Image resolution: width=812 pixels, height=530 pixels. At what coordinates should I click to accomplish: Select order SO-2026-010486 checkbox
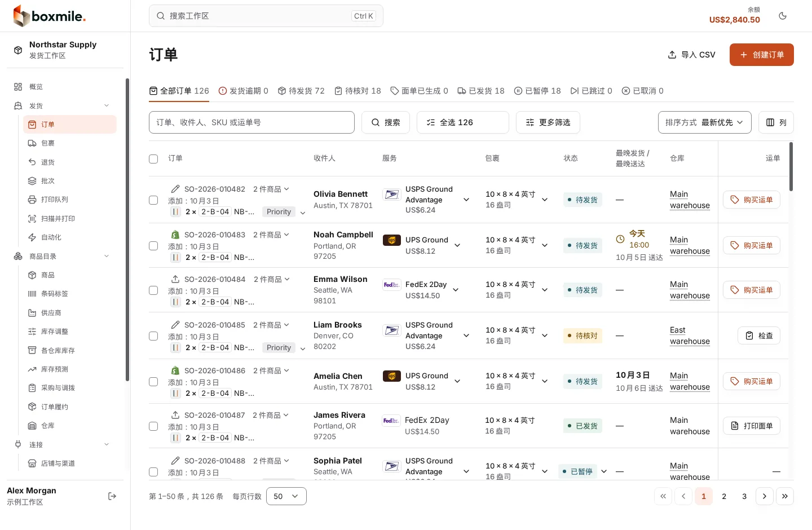coord(153,382)
